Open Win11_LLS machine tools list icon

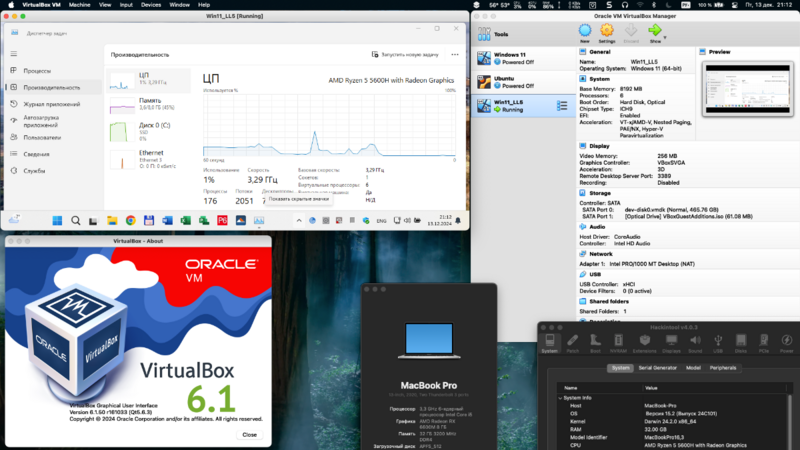pos(562,106)
